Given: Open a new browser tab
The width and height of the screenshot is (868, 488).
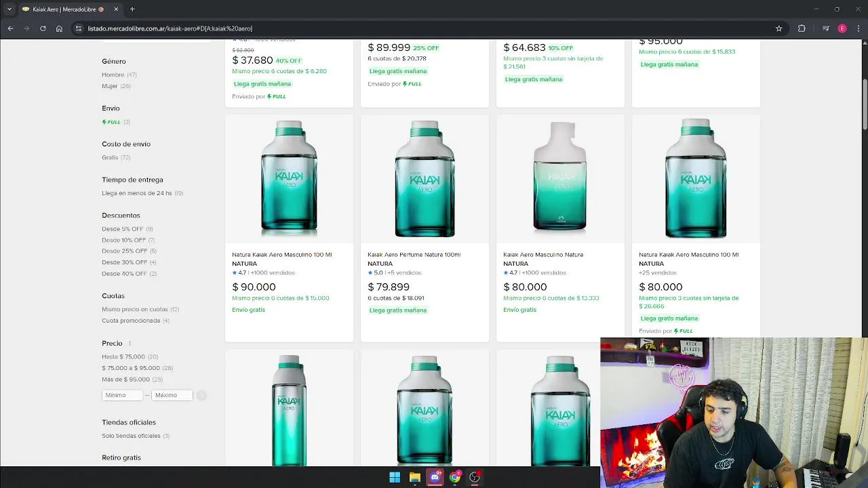Looking at the screenshot, I should [x=132, y=9].
